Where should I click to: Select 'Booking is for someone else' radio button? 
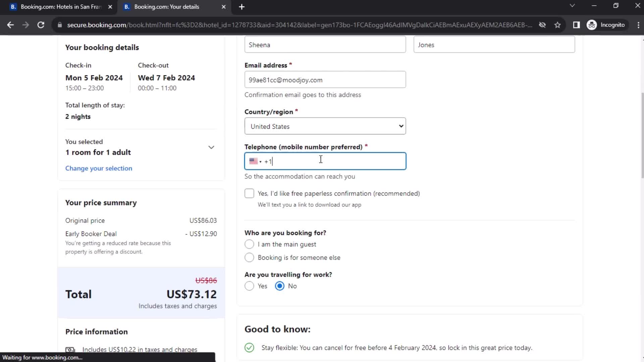click(x=249, y=258)
